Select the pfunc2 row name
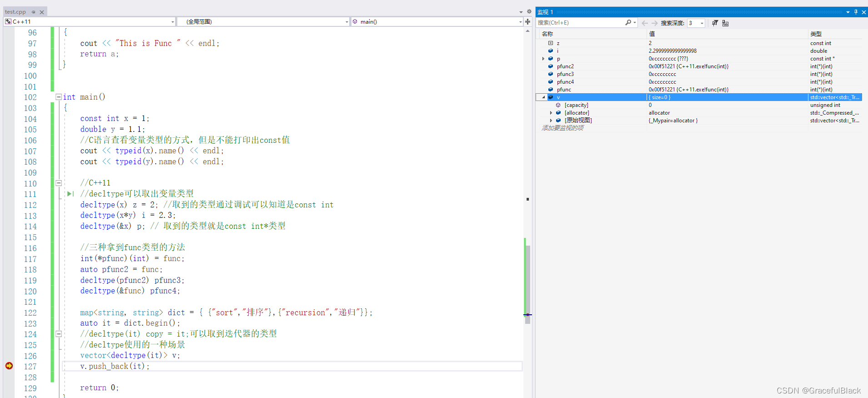Screen dimensions: 868x398 pyautogui.click(x=565, y=66)
